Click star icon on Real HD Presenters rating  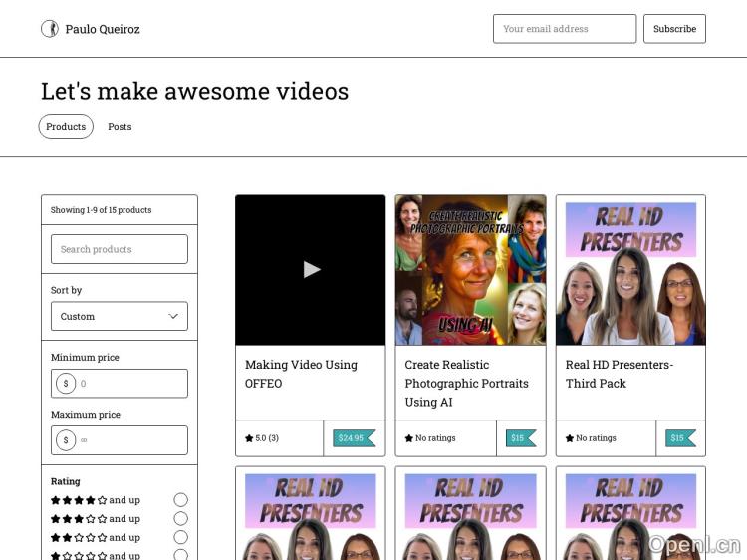click(570, 438)
